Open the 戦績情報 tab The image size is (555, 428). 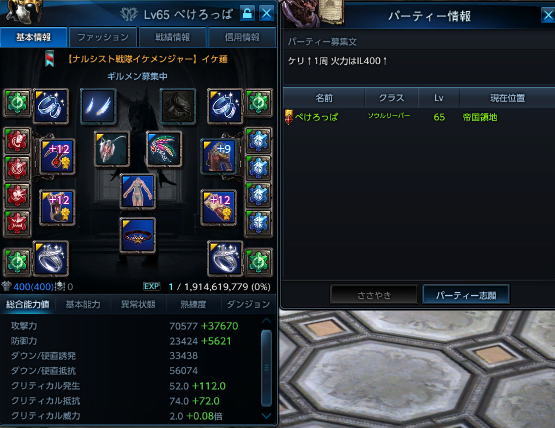[173, 37]
